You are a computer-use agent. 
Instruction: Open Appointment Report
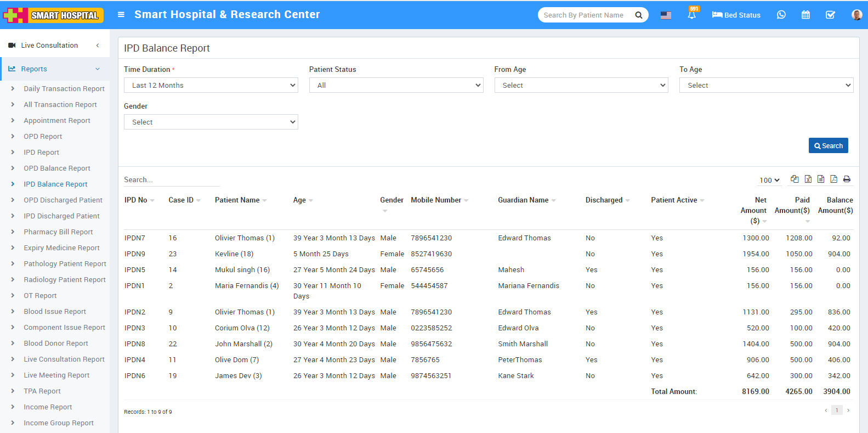(57, 121)
